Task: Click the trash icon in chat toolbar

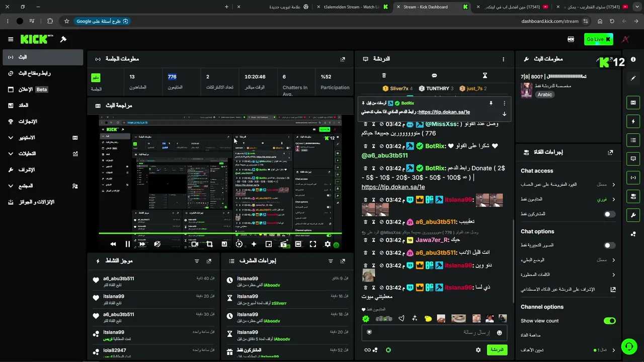Action: 384,75
